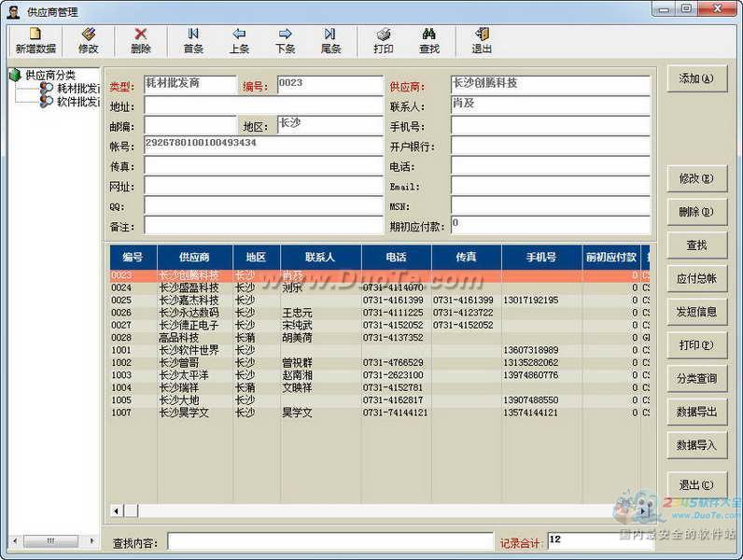
Task: Go to previous record with 上条
Action: click(239, 41)
